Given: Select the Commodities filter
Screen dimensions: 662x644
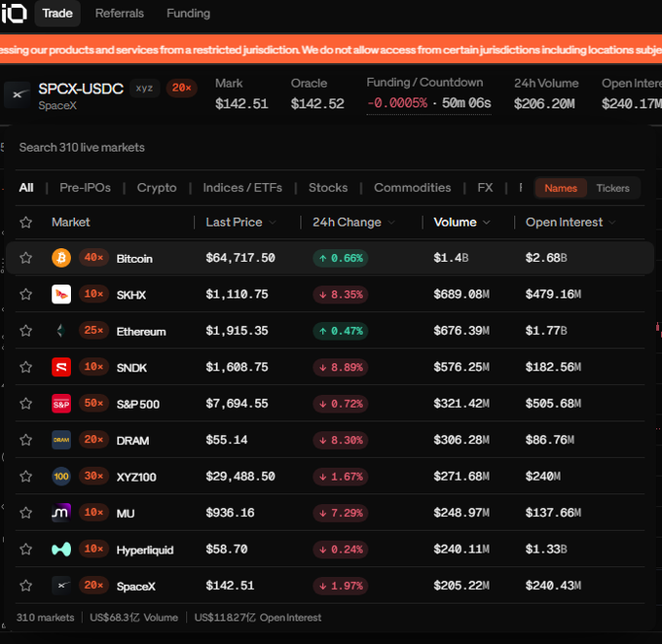Looking at the screenshot, I should [x=412, y=188].
